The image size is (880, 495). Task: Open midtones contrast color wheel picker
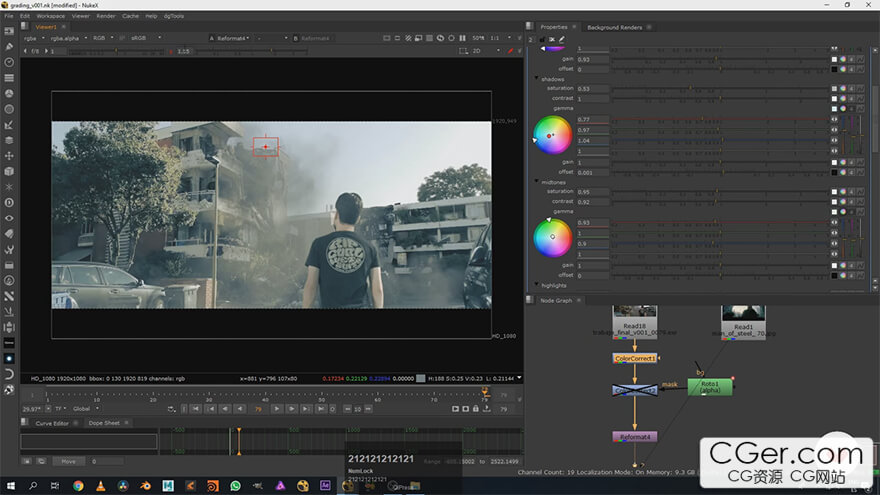coord(843,201)
